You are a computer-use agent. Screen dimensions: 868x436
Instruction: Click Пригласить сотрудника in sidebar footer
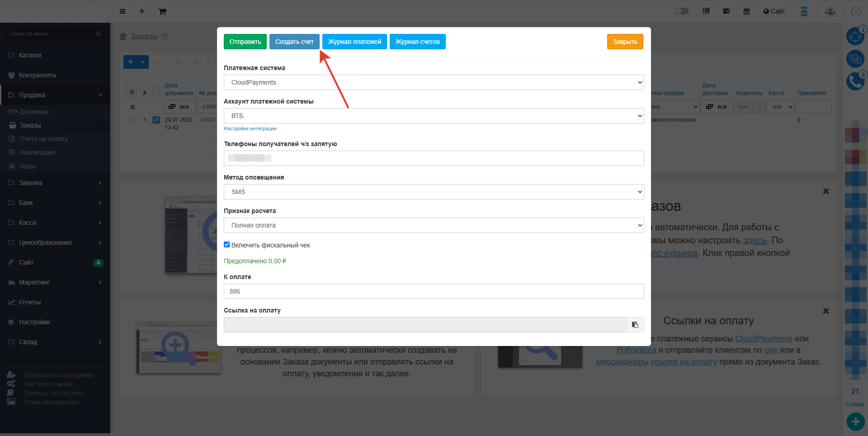pyautogui.click(x=58, y=375)
